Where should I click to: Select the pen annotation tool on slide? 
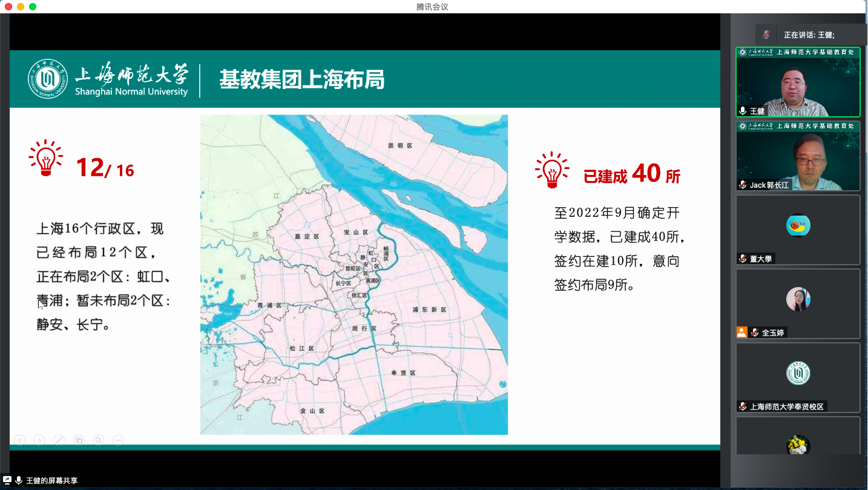tap(59, 440)
